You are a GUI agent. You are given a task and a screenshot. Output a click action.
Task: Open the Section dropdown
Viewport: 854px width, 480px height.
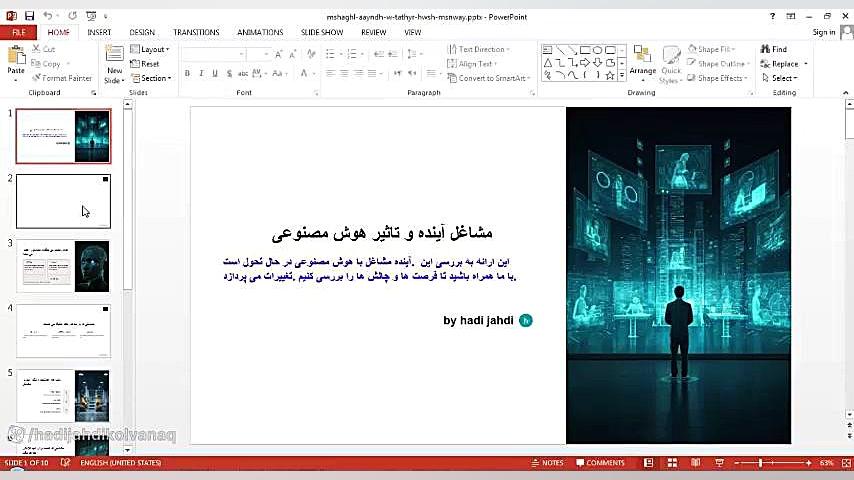[151, 78]
